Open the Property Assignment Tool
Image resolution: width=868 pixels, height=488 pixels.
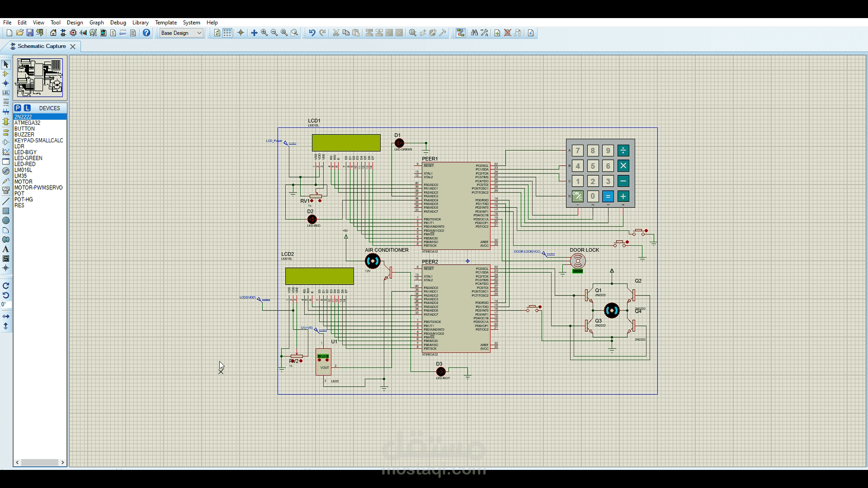484,33
